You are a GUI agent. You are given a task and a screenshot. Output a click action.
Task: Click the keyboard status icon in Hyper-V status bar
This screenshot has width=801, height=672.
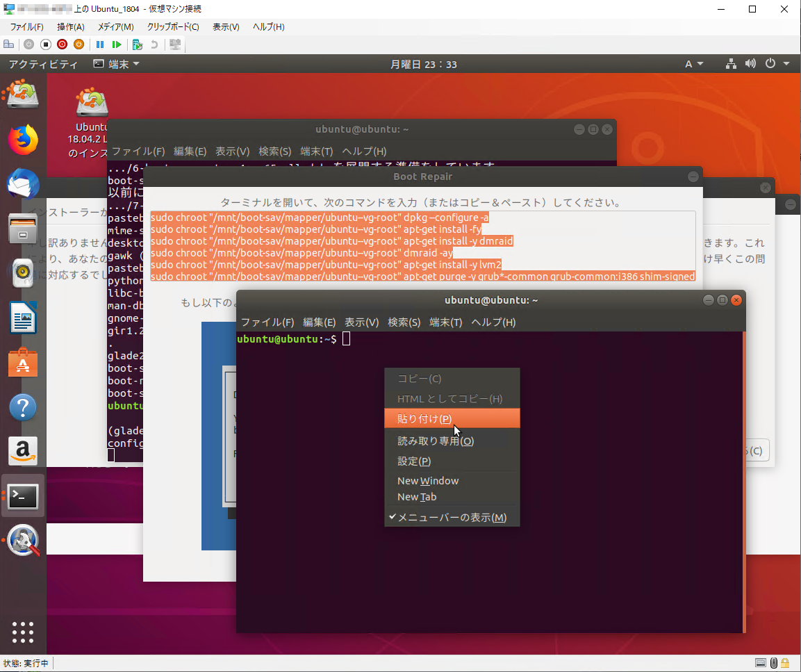click(761, 663)
